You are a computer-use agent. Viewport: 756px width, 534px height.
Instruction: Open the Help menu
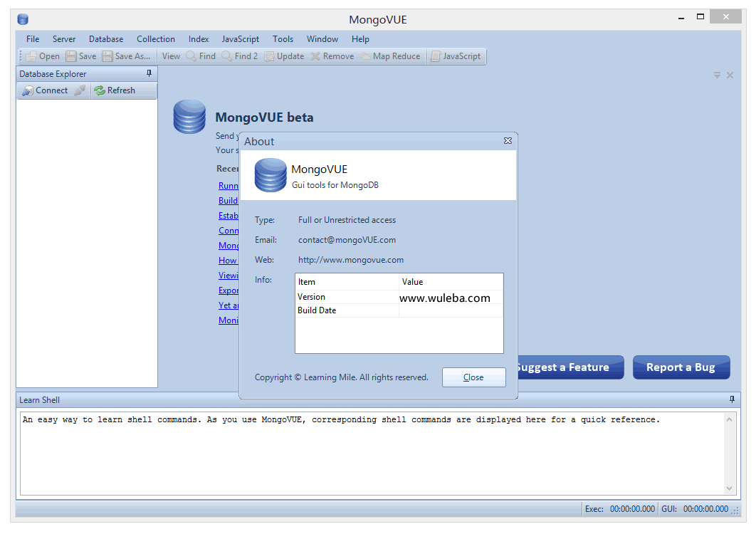[360, 39]
